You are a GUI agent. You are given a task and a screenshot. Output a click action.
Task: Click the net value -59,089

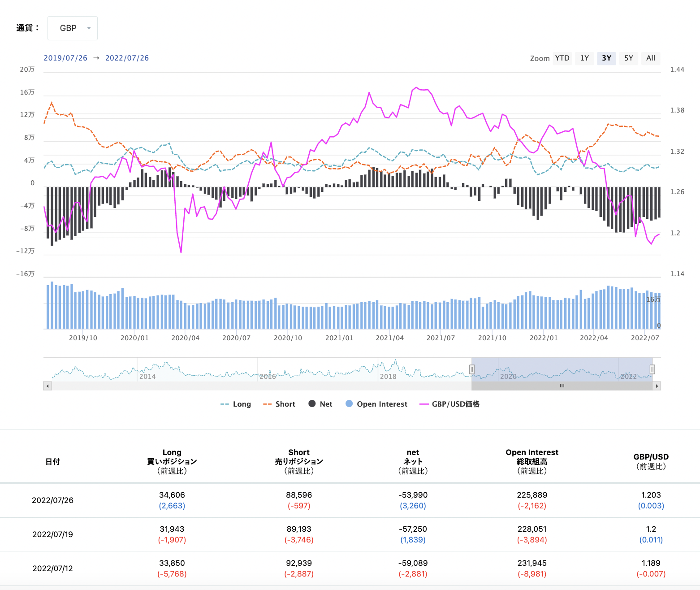[413, 563]
